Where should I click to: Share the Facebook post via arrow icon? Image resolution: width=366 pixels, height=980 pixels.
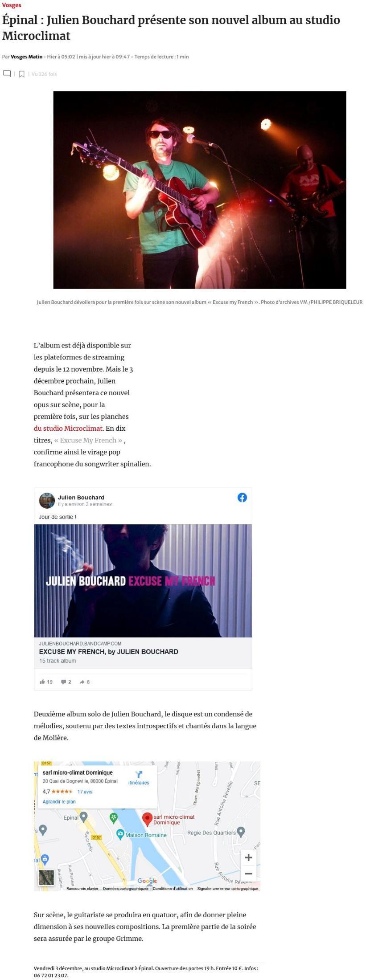pos(82,682)
